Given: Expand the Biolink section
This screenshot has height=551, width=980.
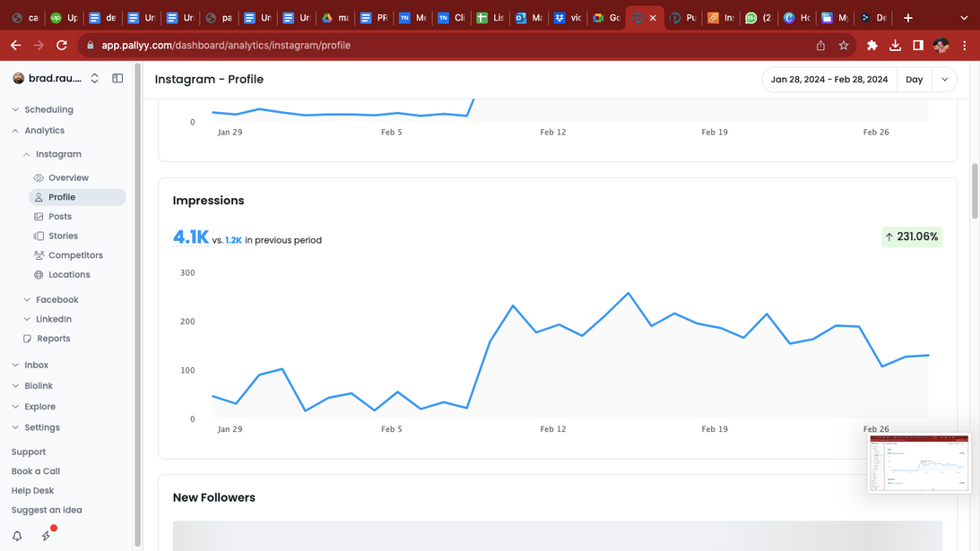Looking at the screenshot, I should (x=32, y=386).
